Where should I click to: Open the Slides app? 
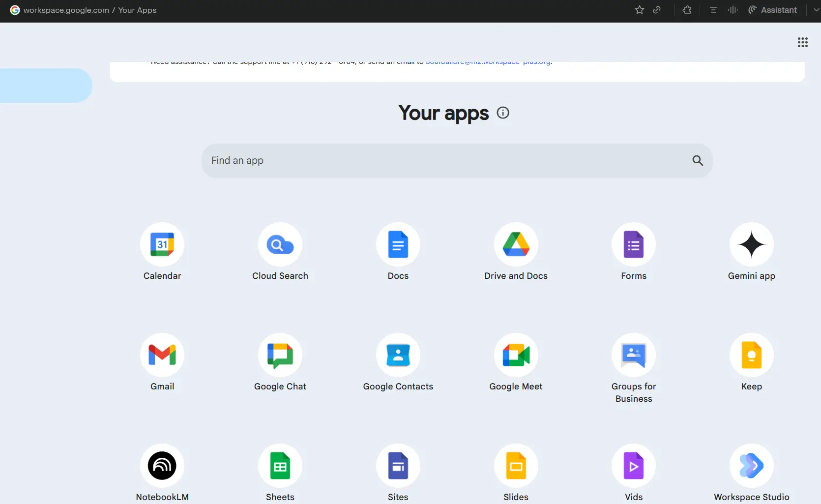point(516,466)
